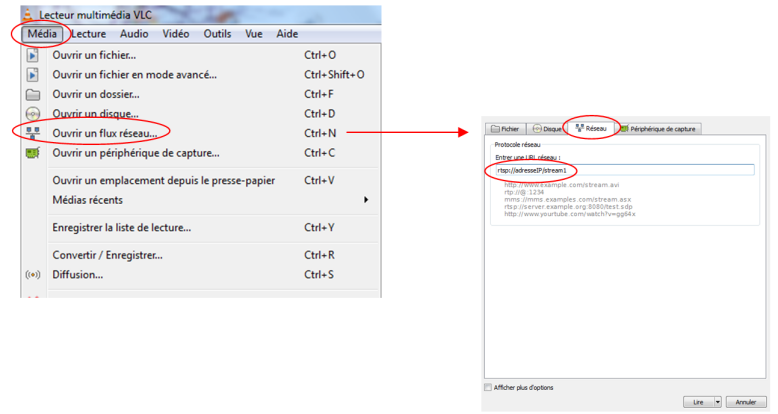Click example yourtube.com/watch?v=gg64x text
Image resolution: width=778 pixels, height=414 pixels.
[x=570, y=214]
